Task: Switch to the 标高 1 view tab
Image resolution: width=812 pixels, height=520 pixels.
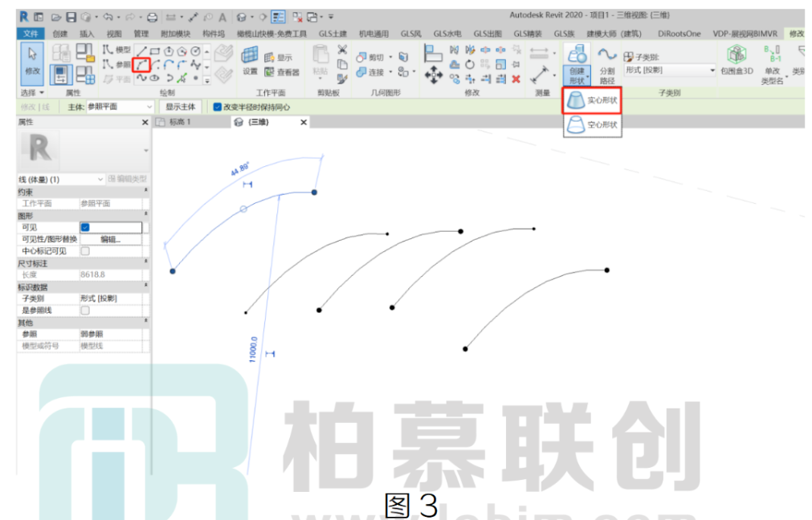Action: click(179, 122)
